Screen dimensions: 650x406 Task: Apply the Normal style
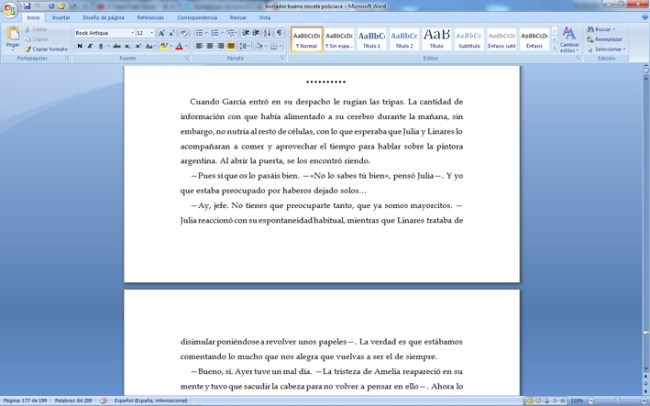307,40
